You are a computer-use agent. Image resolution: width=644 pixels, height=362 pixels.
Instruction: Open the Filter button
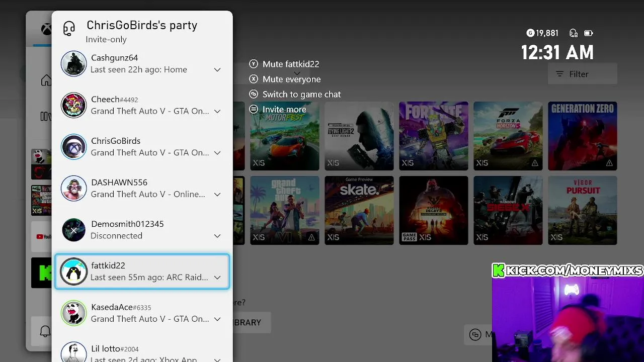[x=583, y=74]
